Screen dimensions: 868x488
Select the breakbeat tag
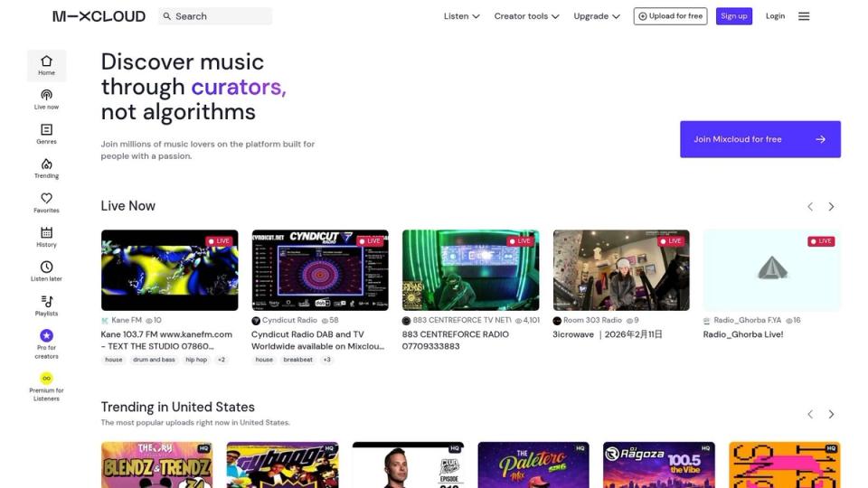click(x=297, y=360)
